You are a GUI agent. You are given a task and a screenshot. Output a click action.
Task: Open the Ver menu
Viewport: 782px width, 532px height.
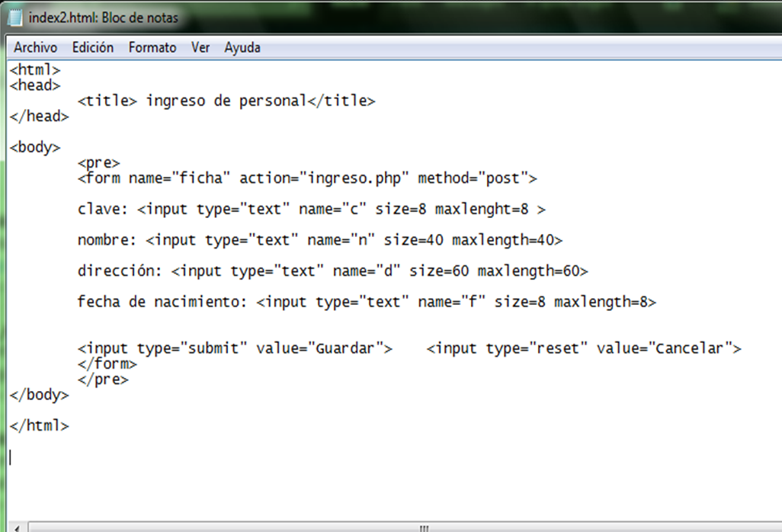(200, 47)
